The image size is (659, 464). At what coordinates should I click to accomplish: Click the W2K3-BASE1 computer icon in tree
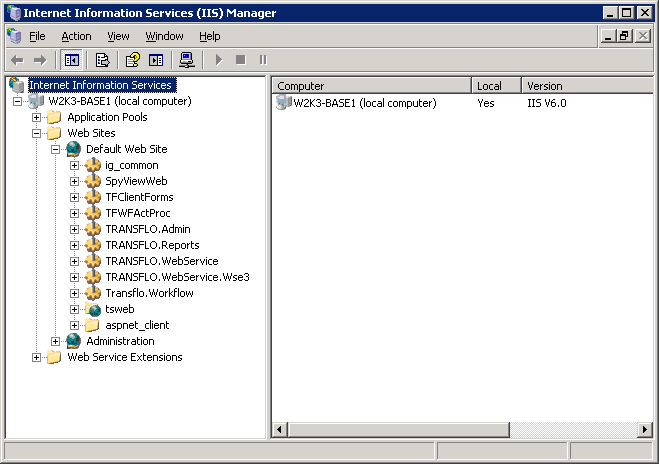tap(36, 101)
